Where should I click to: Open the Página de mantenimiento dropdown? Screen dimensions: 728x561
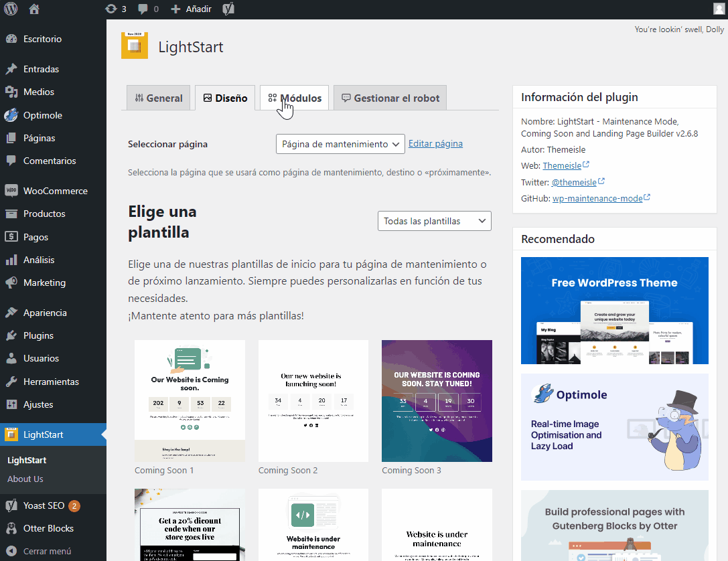coord(340,144)
